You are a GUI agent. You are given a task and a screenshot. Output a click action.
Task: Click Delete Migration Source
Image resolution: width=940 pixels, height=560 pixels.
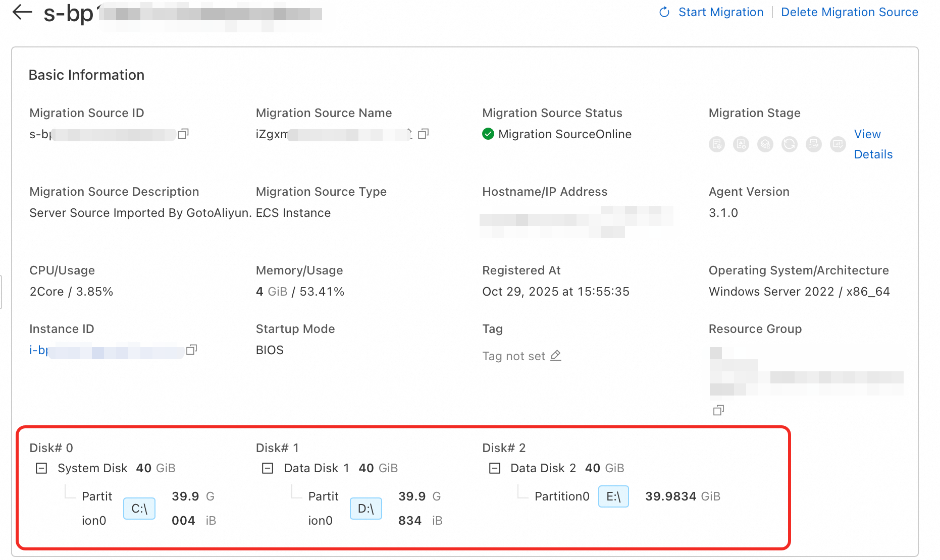[849, 12]
